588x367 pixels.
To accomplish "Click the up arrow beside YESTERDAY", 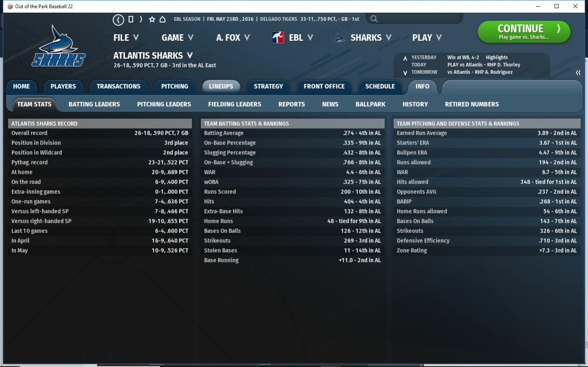I will click(x=405, y=58).
